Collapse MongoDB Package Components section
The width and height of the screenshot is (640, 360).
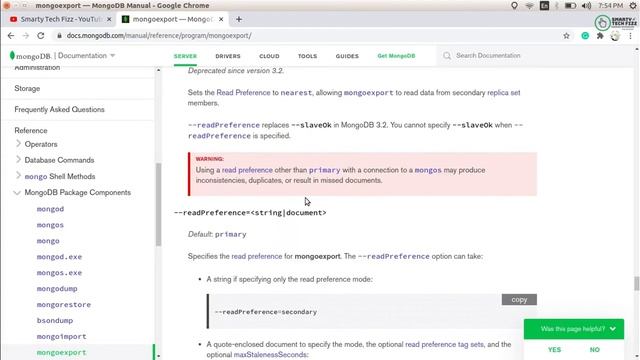[x=17, y=193]
